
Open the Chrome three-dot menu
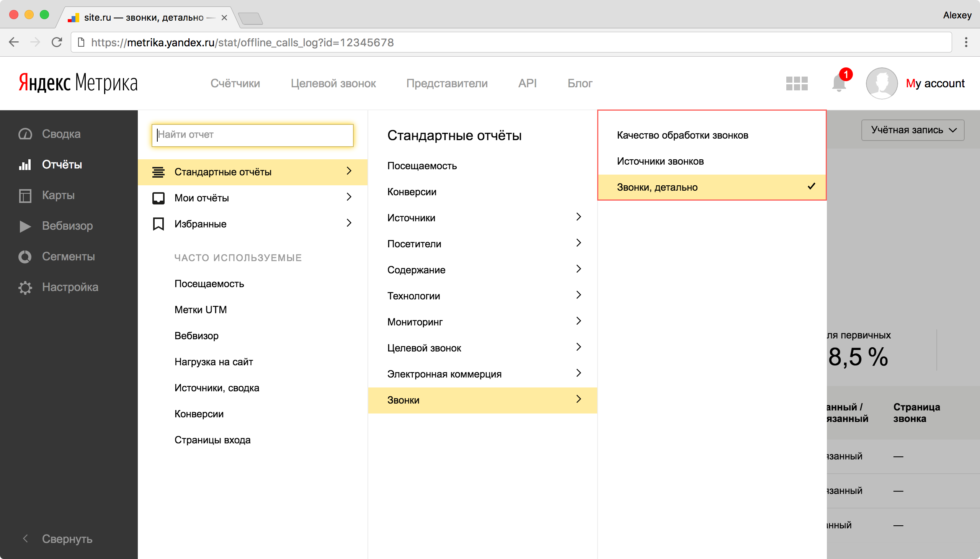click(966, 42)
